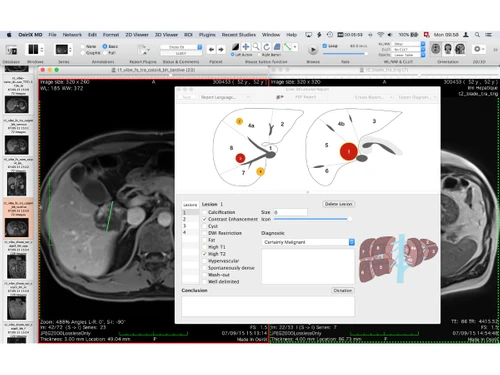Image resolution: width=500 pixels, height=375 pixels.
Task: Click the Windows tiling layout icon
Action: point(35,50)
